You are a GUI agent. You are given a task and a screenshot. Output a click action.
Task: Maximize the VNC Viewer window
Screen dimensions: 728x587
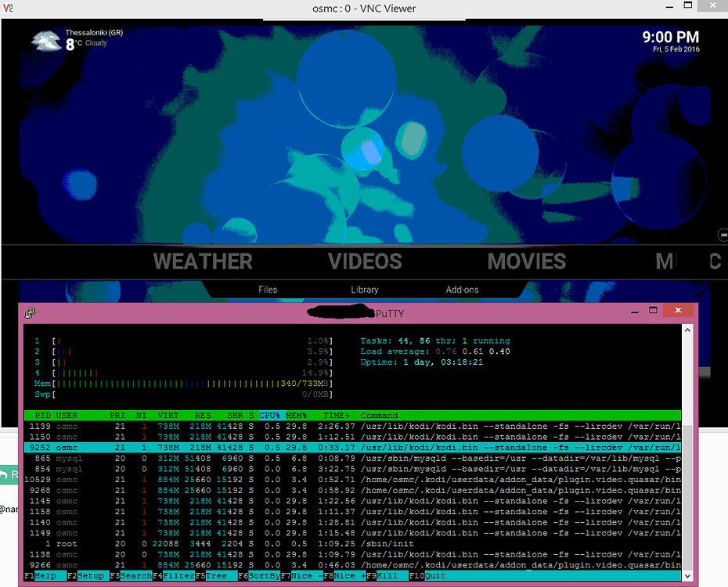688,5
